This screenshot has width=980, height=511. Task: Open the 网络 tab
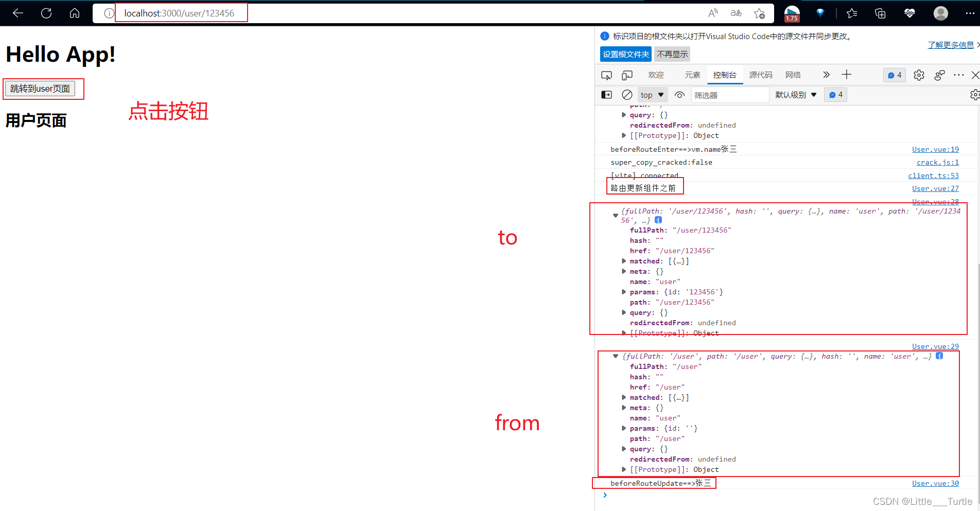[793, 75]
